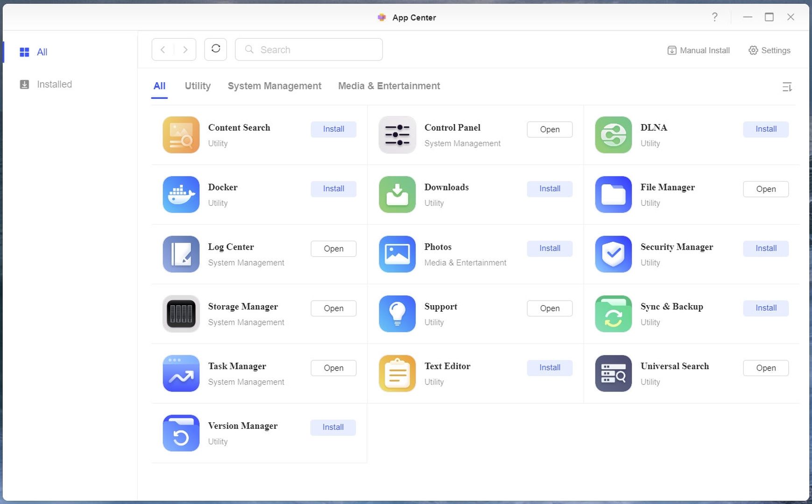Click the refresh icon button

pyautogui.click(x=216, y=49)
